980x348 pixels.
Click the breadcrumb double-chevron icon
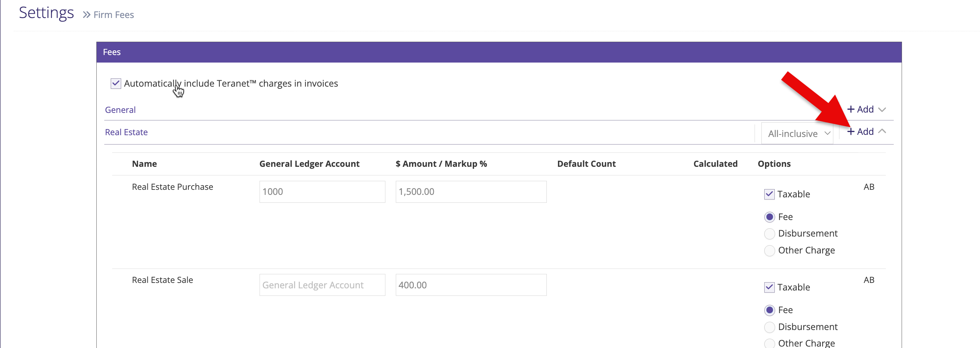coord(87,15)
